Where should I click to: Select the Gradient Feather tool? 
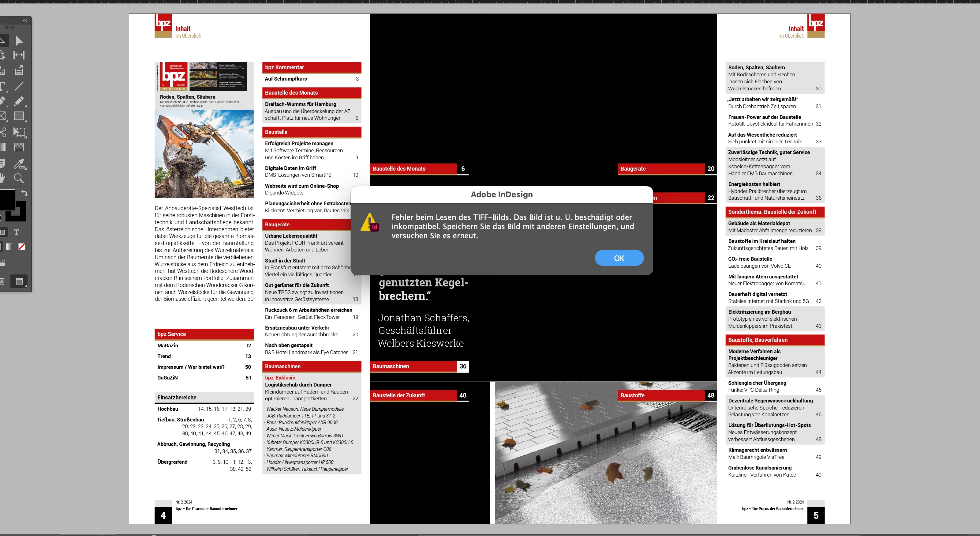[x=19, y=147]
